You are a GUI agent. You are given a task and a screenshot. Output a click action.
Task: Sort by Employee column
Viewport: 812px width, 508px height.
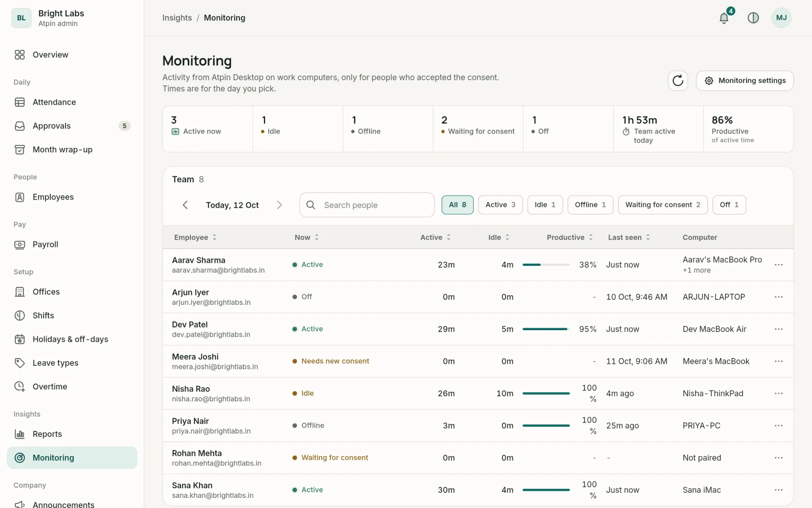click(x=195, y=237)
